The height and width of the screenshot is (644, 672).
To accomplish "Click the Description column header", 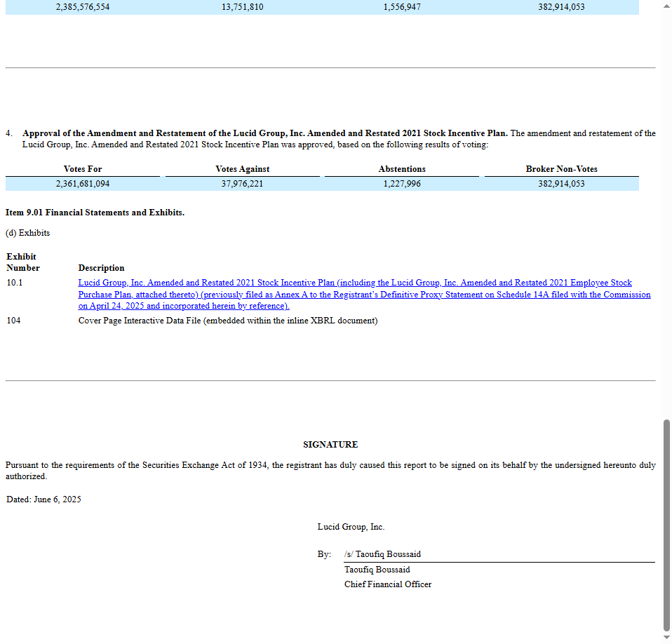I will [x=101, y=268].
